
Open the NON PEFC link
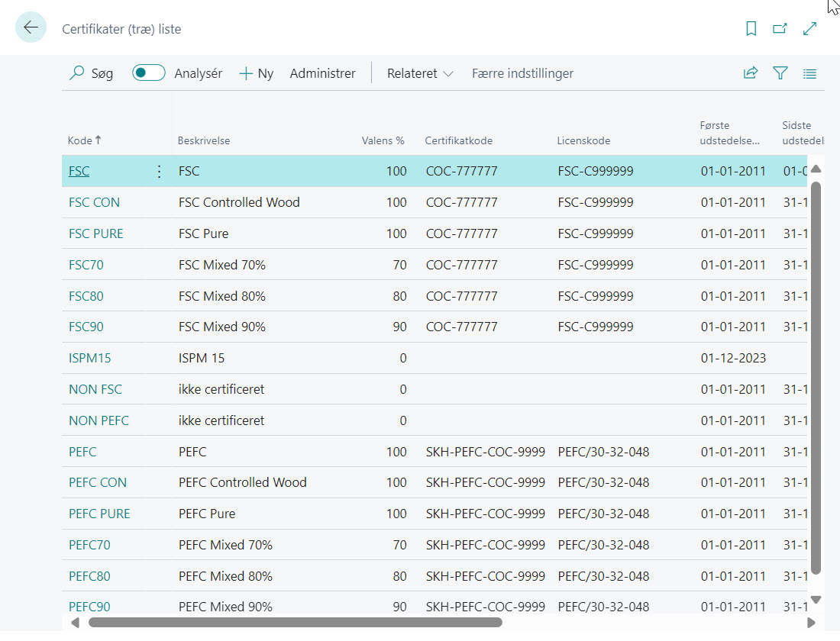99,420
